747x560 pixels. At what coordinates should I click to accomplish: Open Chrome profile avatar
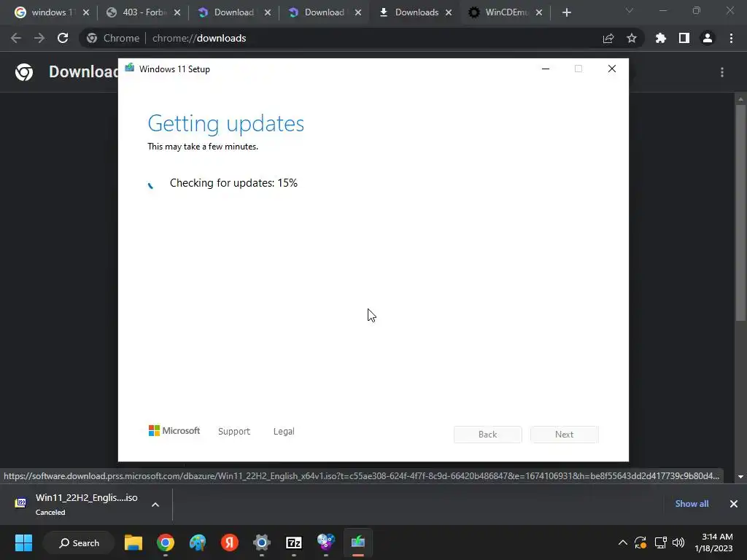point(708,38)
